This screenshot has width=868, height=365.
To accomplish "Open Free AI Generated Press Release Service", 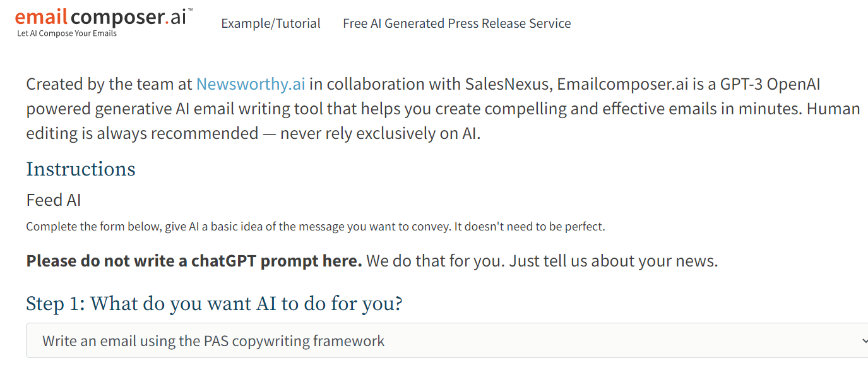I will [457, 23].
